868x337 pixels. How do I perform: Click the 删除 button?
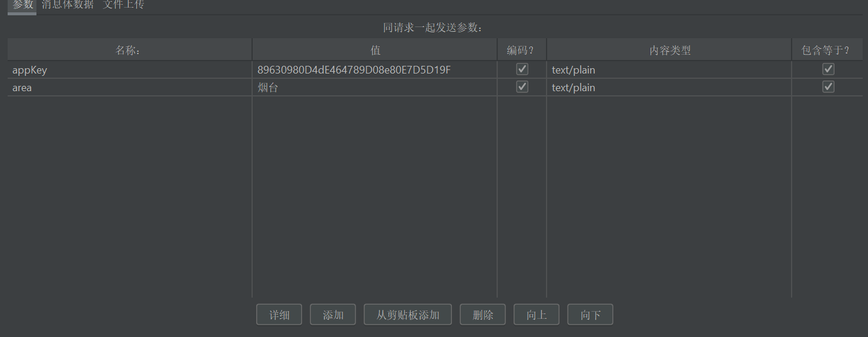coord(483,315)
